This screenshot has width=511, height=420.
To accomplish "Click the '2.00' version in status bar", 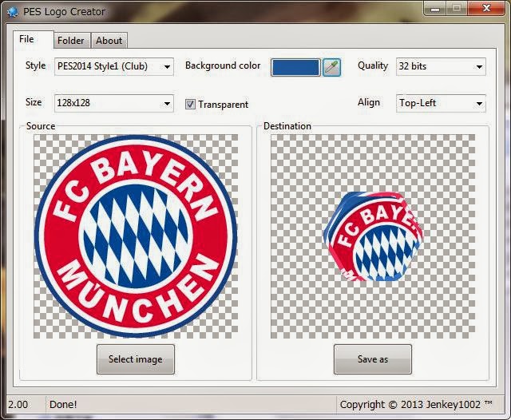I will (18, 405).
